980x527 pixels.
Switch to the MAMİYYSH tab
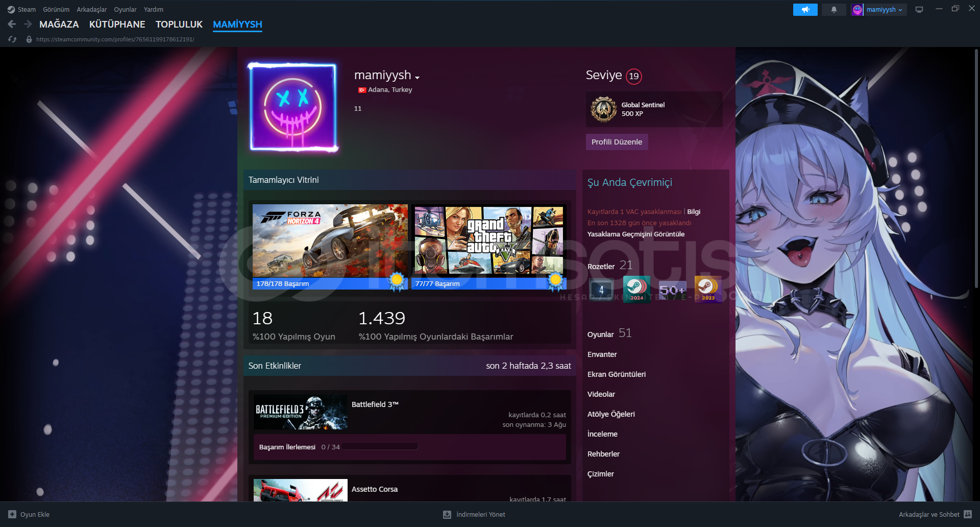click(x=237, y=25)
